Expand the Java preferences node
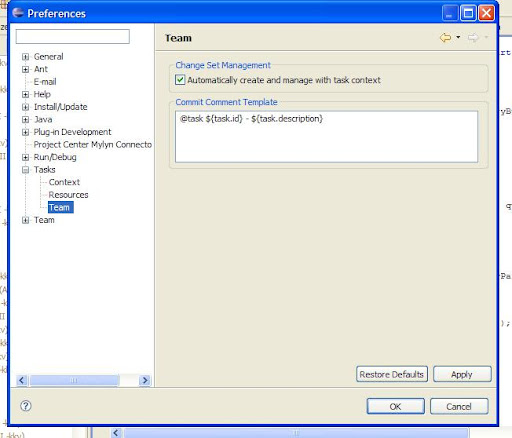The image size is (512, 438). pyautogui.click(x=25, y=119)
